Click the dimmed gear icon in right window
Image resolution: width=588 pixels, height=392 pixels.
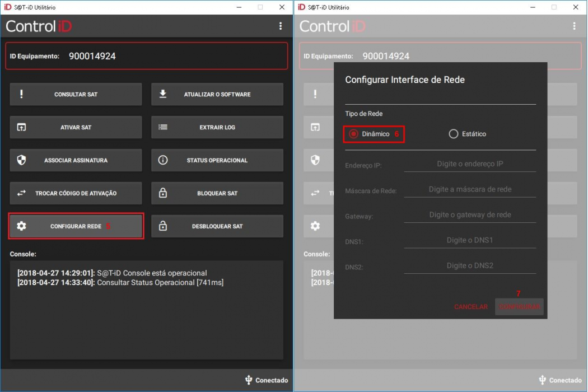coord(315,226)
